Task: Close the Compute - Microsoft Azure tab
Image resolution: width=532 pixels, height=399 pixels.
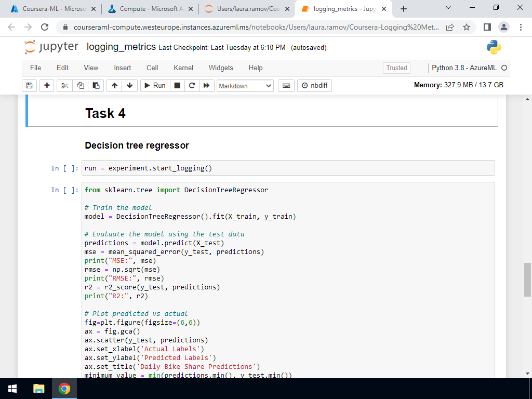Action: click(190, 9)
